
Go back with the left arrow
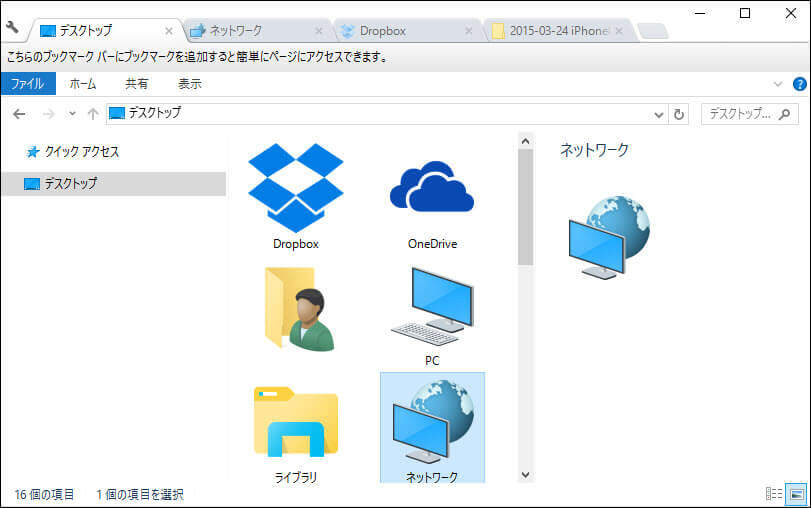[x=19, y=114]
